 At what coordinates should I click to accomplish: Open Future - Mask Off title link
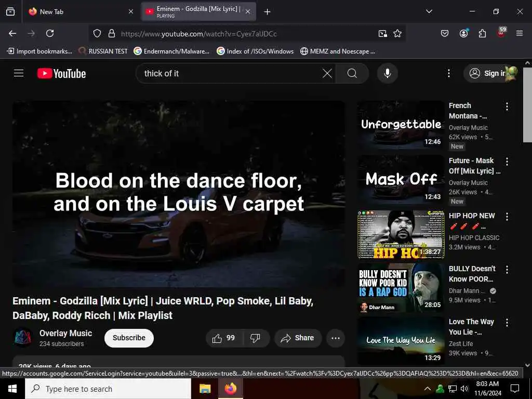474,166
